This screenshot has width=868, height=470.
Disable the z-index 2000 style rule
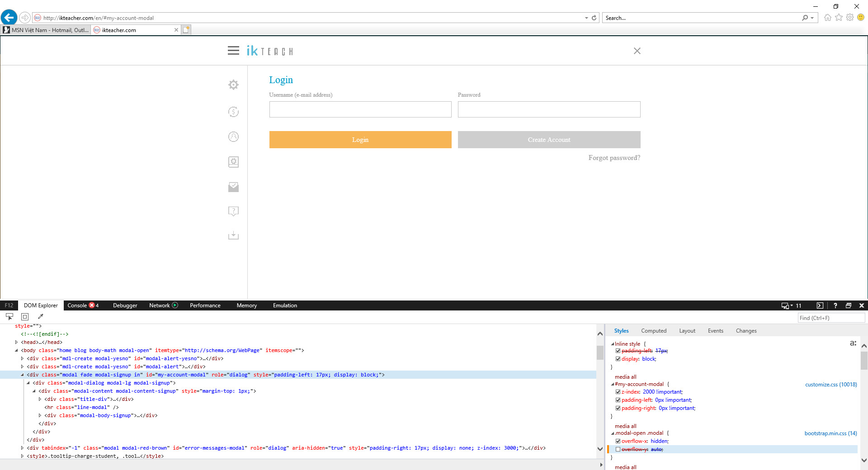(x=618, y=392)
